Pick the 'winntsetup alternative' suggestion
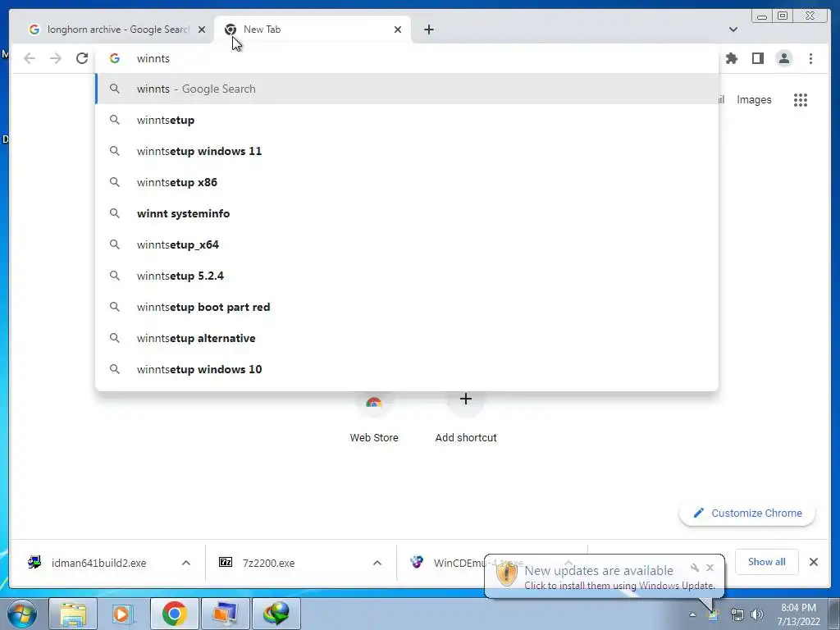840x630 pixels. 407,338
